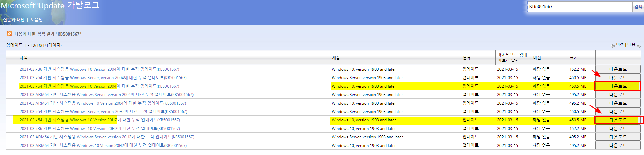Open the 도움말 help link
The width and height of the screenshot is (644, 155).
coord(36,20)
